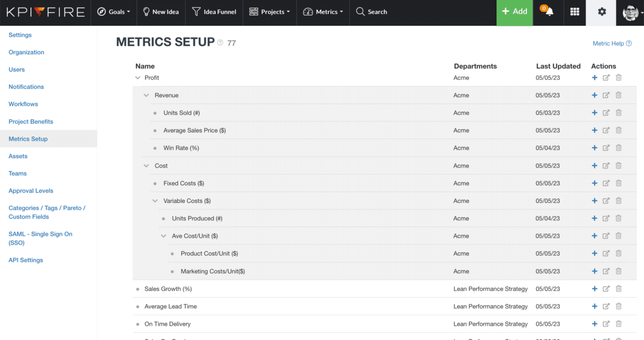Image resolution: width=644 pixels, height=340 pixels.
Task: Collapse the Revenue metric group
Action: point(146,96)
